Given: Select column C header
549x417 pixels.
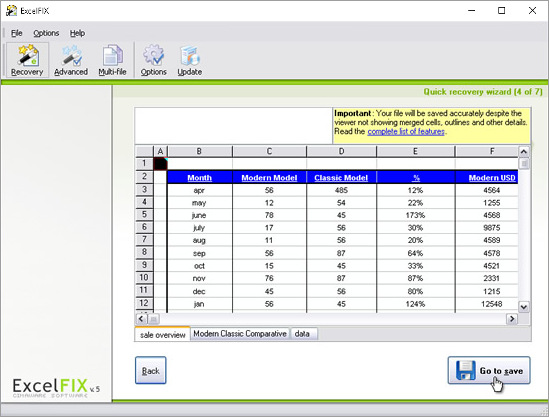Looking at the screenshot, I should [269, 151].
